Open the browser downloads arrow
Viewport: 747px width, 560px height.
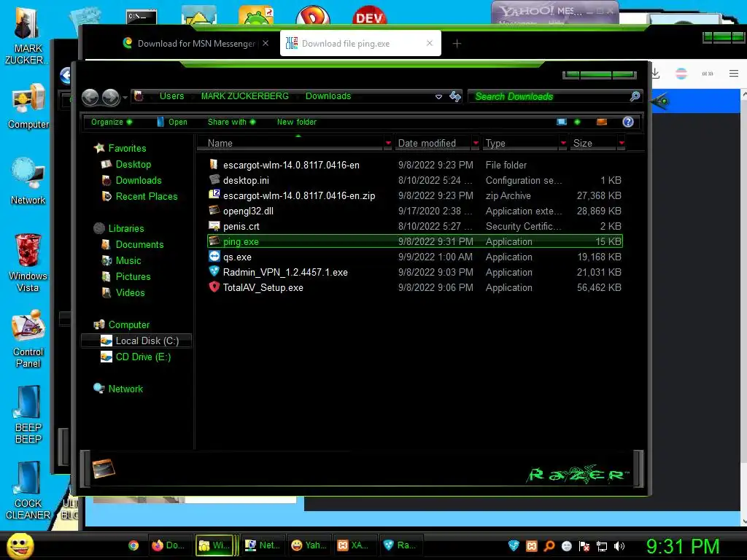656,74
